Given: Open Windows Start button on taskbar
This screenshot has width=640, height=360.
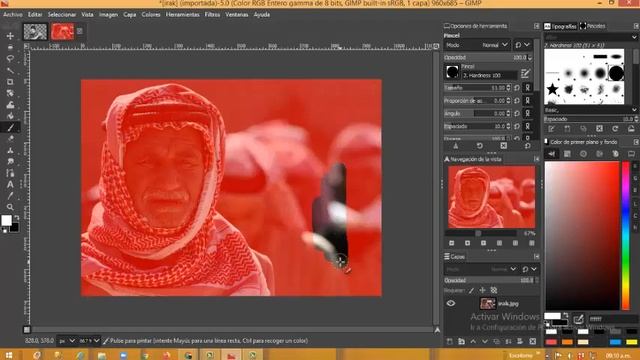Looking at the screenshot, I should (9, 355).
